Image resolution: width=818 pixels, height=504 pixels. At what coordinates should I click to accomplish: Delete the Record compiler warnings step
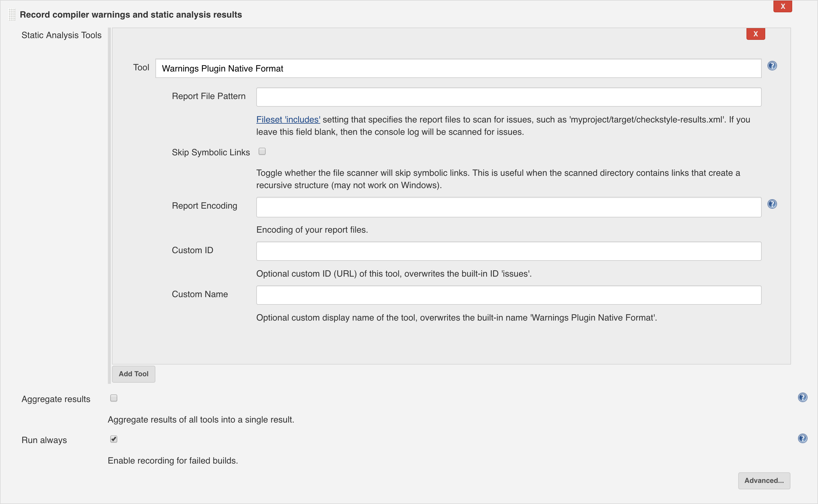[783, 6]
